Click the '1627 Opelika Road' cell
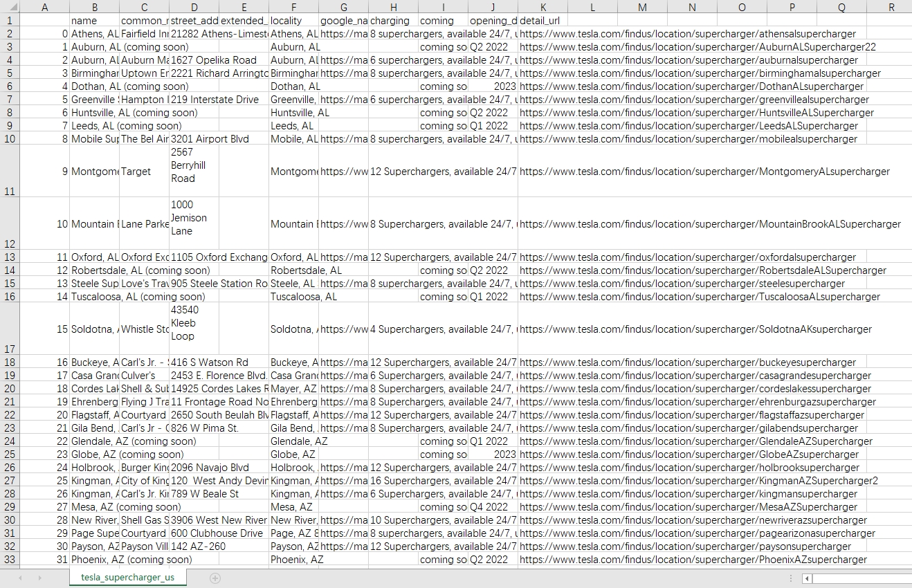912x588 pixels. [x=214, y=60]
